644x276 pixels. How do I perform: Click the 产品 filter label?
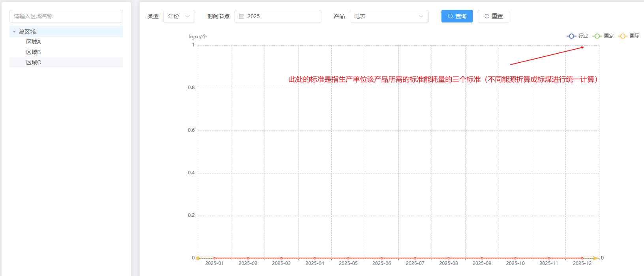tap(339, 16)
